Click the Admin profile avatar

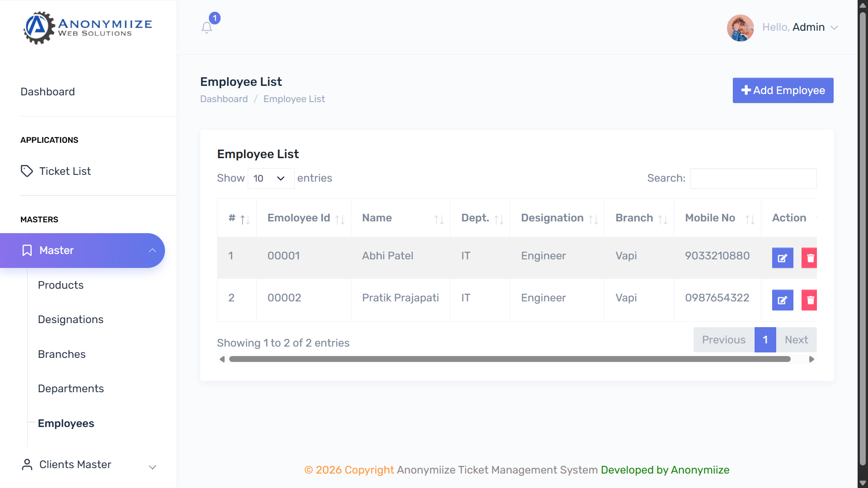coord(740,28)
